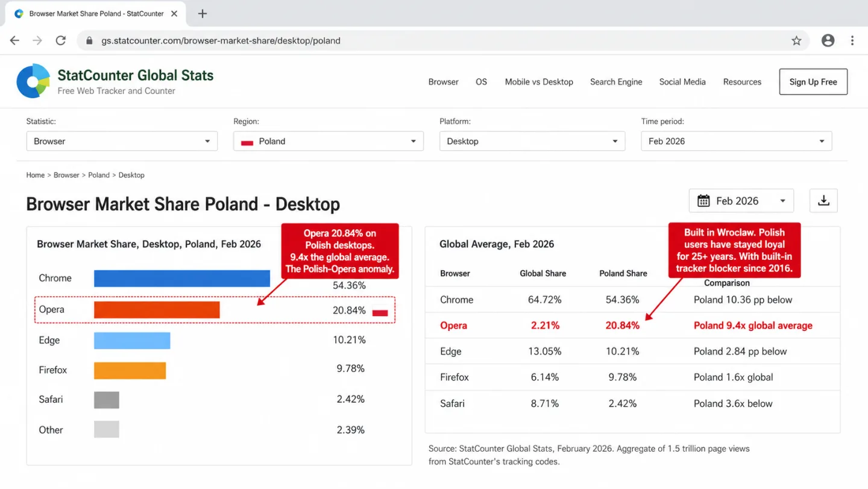Viewport: 868px width, 489px height.
Task: Click Edge's 13.05% global share cell
Action: coord(545,352)
